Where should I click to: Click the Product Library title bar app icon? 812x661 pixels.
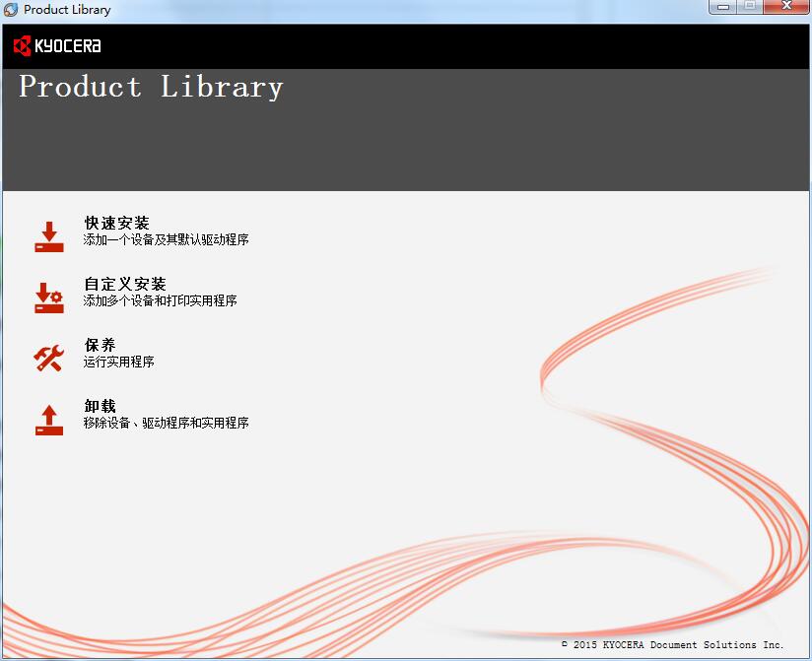click(x=11, y=9)
